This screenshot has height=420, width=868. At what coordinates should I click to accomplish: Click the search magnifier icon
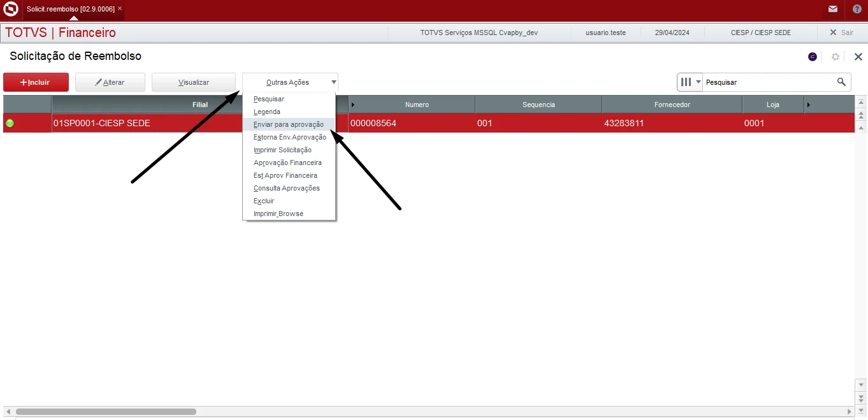(x=841, y=82)
